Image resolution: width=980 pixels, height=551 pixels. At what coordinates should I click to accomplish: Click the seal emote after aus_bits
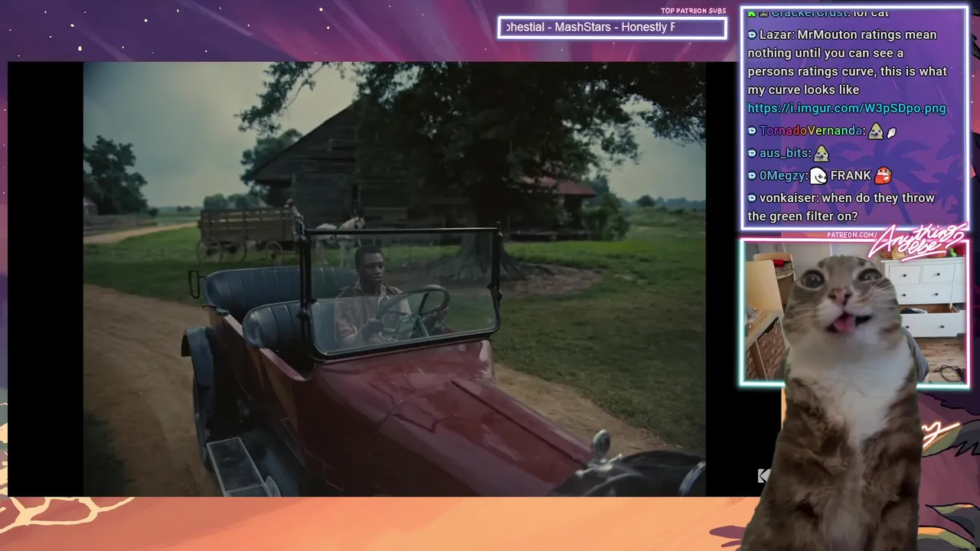click(822, 153)
